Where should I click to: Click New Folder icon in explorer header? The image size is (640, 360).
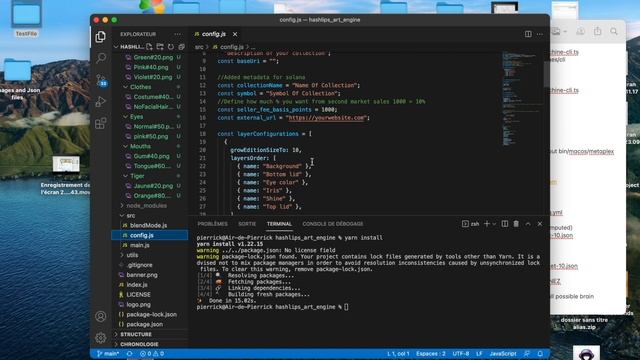(160, 47)
